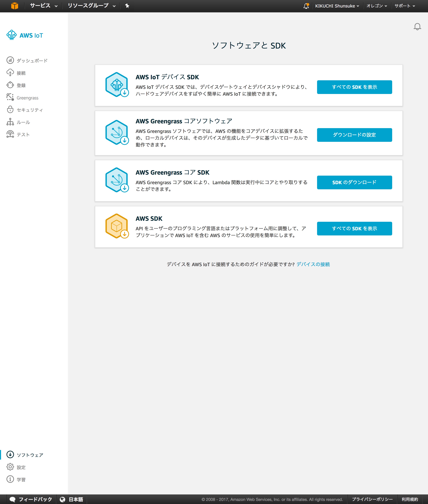Open the サポート dropdown menu
This screenshot has width=428, height=504.
(405, 6)
